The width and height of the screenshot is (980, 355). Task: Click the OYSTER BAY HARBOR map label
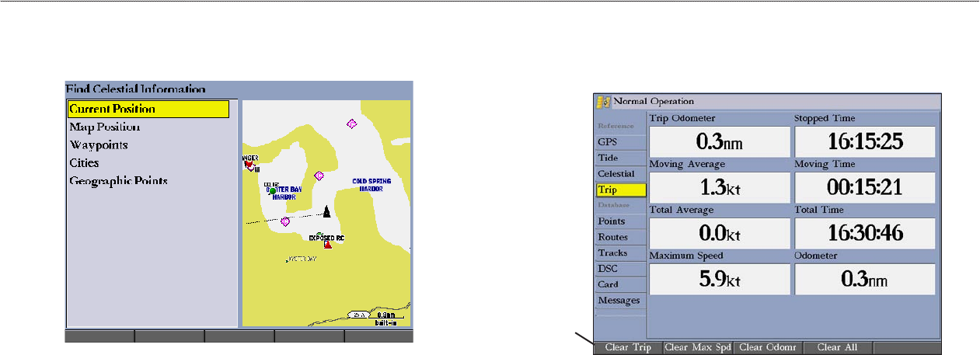[284, 194]
